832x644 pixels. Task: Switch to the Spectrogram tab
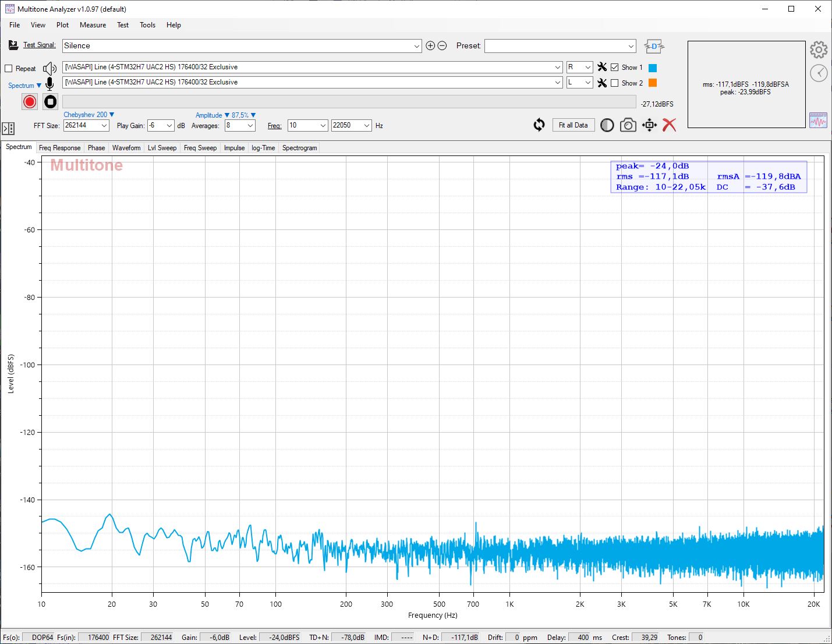click(x=299, y=148)
